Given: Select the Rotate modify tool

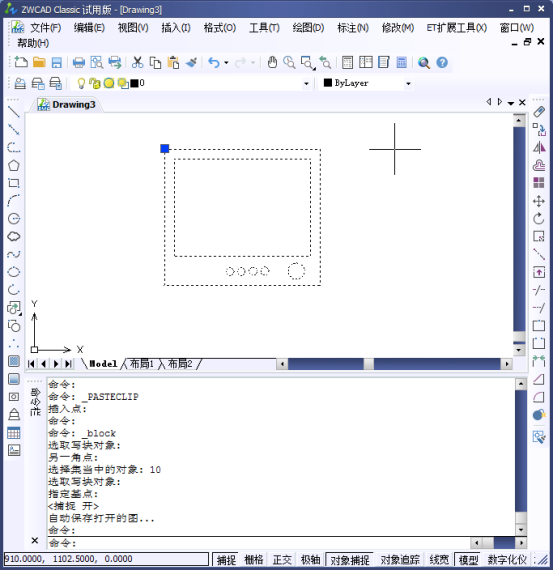Looking at the screenshot, I should pyautogui.click(x=539, y=218).
